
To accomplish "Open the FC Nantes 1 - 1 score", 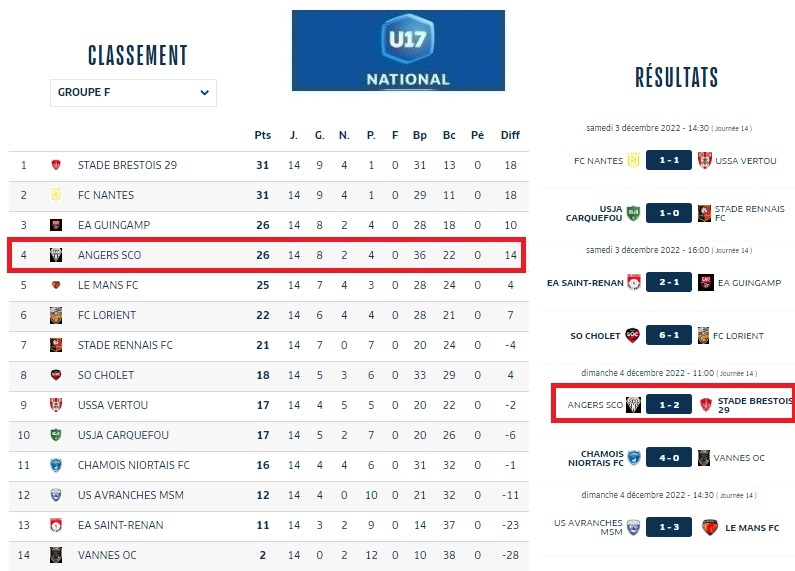I will 669,160.
